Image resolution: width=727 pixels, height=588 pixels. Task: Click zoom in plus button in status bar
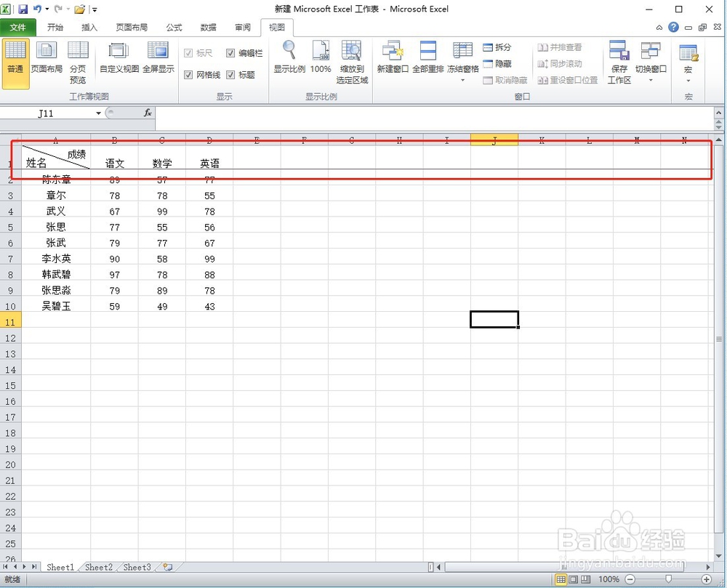707,579
